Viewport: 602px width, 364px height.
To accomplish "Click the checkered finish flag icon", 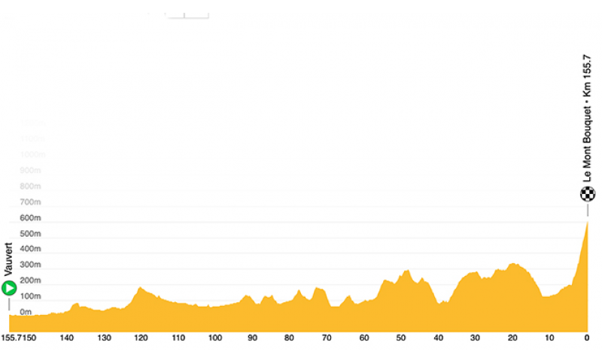I will point(588,194).
